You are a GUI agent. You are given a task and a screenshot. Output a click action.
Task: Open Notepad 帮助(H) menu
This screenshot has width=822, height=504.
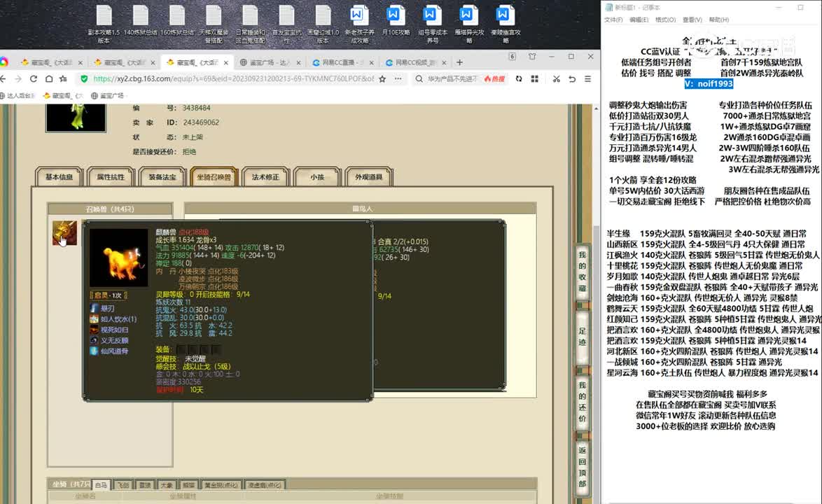point(719,20)
